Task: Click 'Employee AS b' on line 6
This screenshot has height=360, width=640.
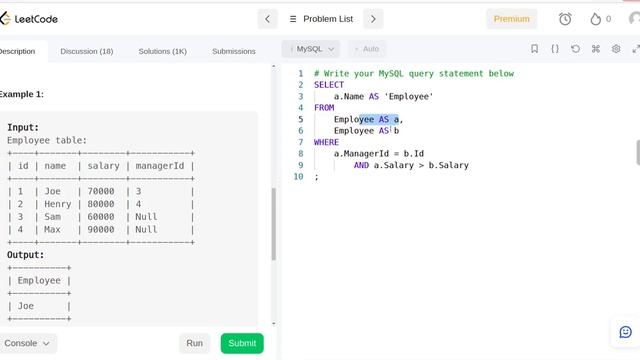Action: point(367,131)
